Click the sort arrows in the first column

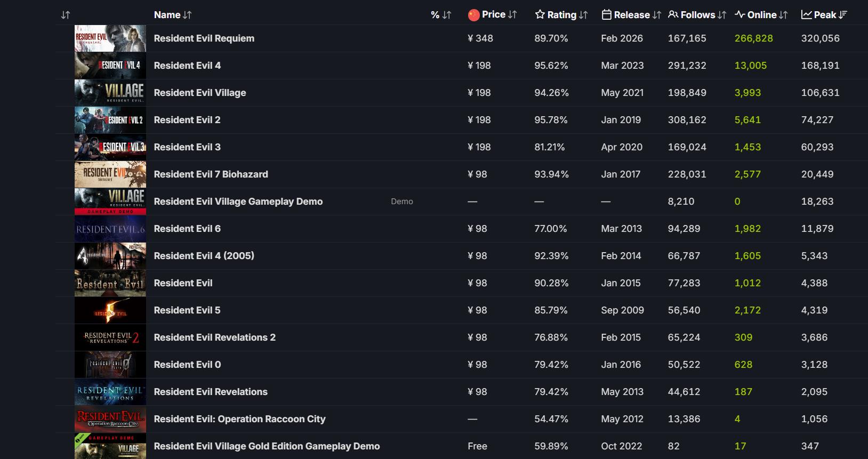pos(66,15)
